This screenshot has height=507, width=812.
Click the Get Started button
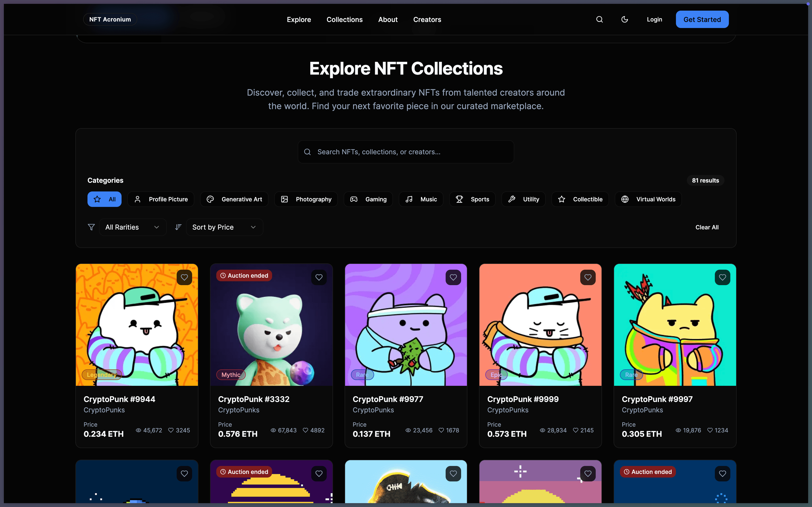point(702,20)
